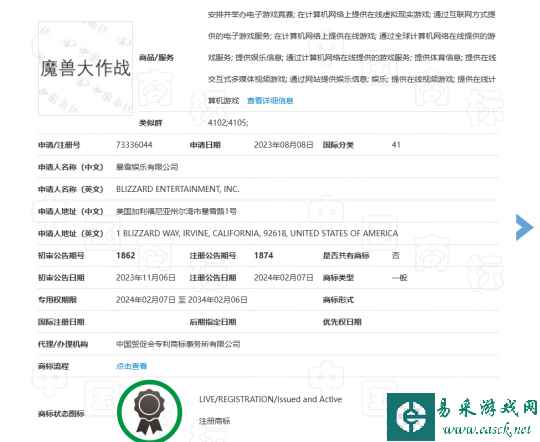Screen dimensions: 540x442
Task: Select LIVE/REGISTRATION/Issued and Active status text
Action: (x=271, y=399)
